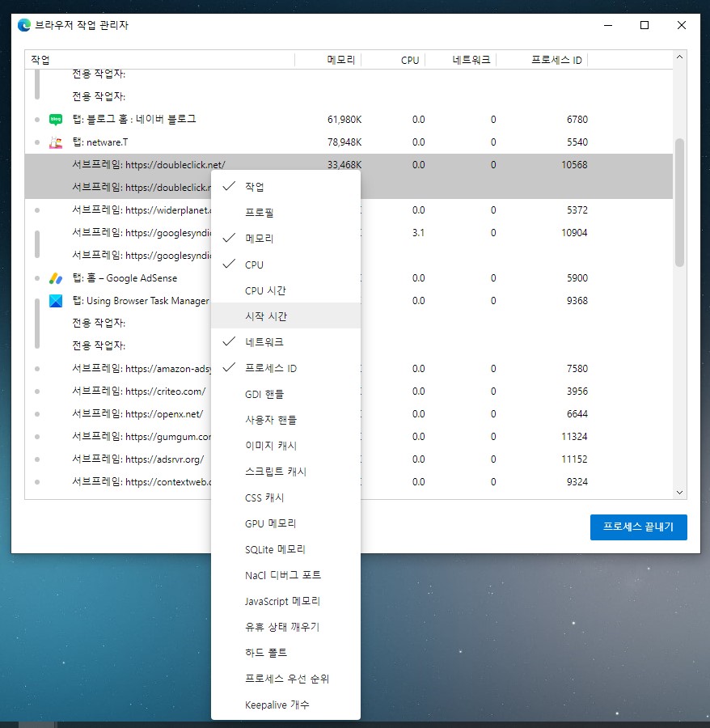Select the first googlesyndication subframe row
This screenshot has width=710, height=728.
click(x=349, y=233)
